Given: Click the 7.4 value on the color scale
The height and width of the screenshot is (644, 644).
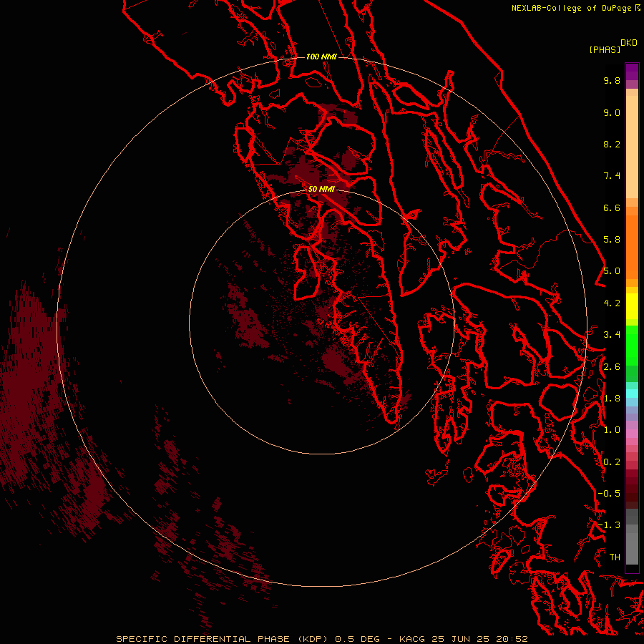Looking at the screenshot, I should click(612, 176).
